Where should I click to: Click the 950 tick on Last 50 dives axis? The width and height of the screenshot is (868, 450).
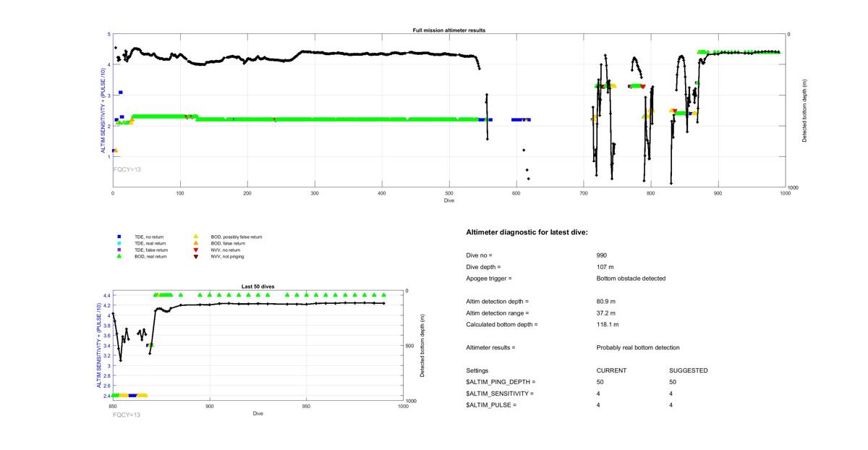tap(306, 407)
